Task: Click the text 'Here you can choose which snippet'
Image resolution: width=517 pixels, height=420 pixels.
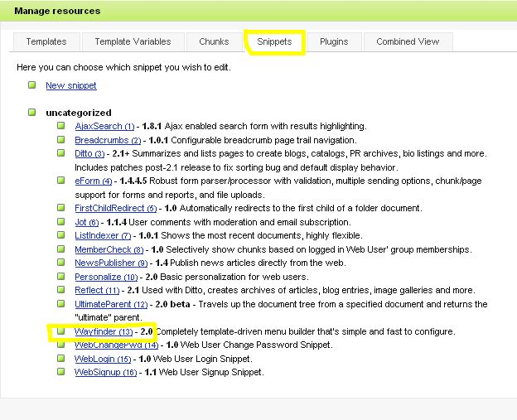Action: [x=89, y=67]
